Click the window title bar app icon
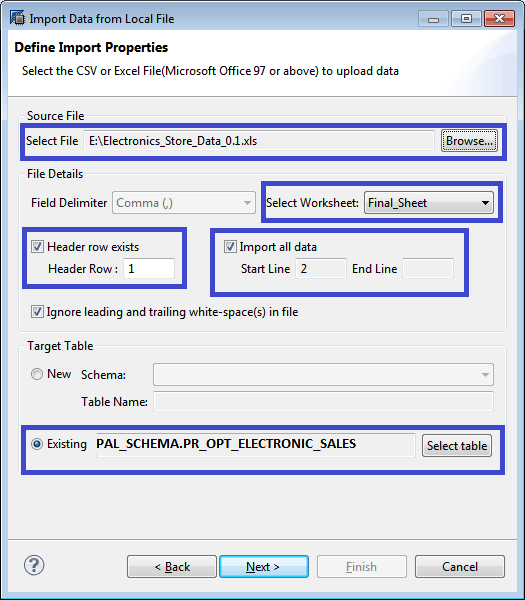Screen dimensions: 525x600 pyautogui.click(x=17, y=18)
